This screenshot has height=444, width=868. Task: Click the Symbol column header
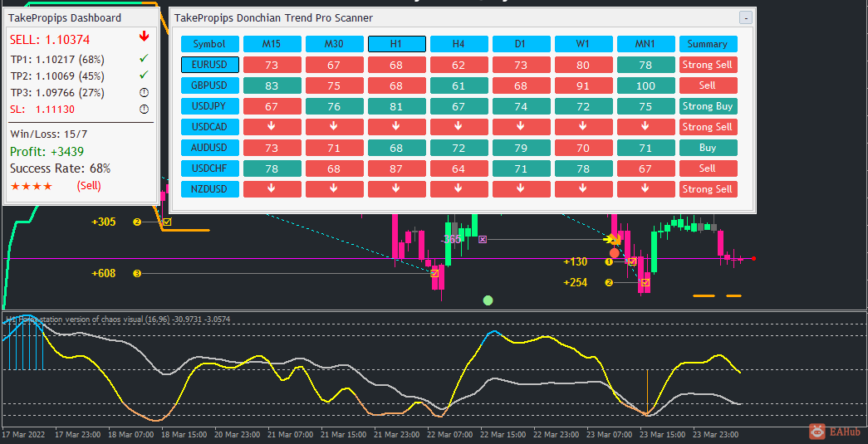click(210, 44)
